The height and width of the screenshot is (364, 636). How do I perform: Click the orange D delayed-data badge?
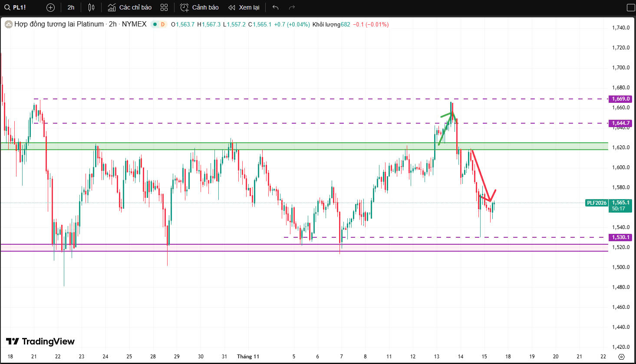click(x=163, y=25)
